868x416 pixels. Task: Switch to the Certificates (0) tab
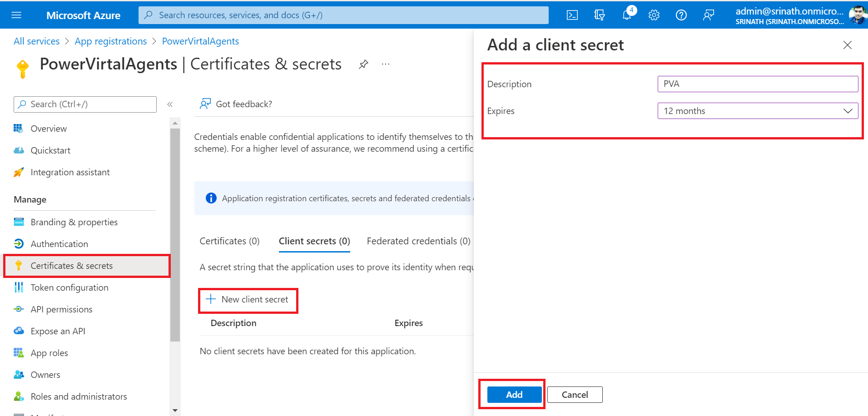[x=229, y=241]
